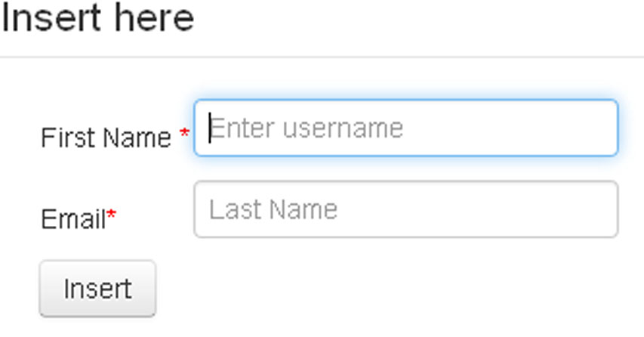Click the Insert here heading
Screen dimensions: 644x337
(97, 18)
